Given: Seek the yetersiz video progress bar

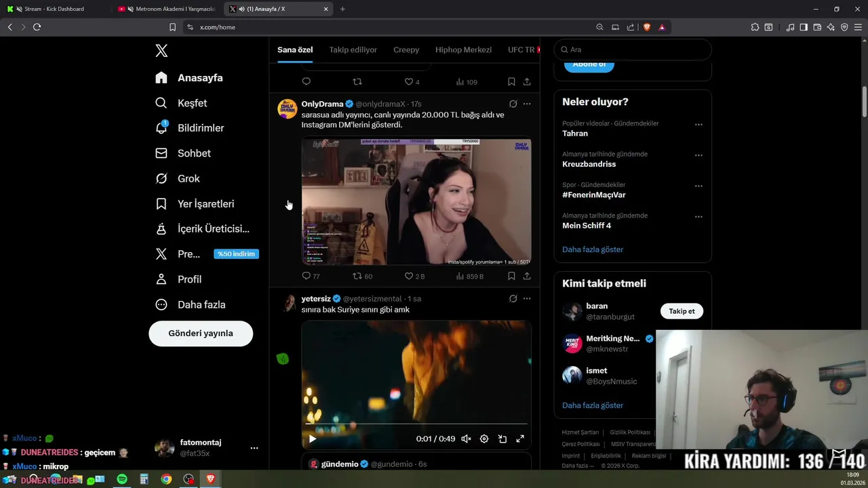Looking at the screenshot, I should (x=416, y=424).
